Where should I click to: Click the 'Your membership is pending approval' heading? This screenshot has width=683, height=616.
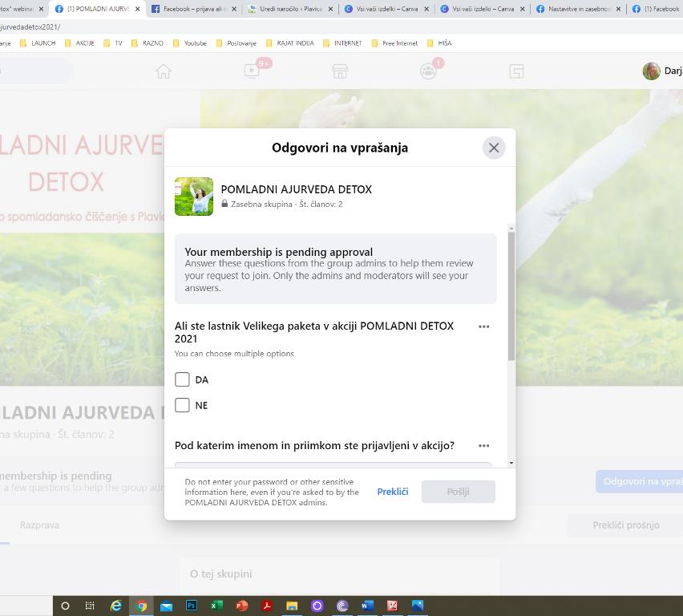point(279,252)
